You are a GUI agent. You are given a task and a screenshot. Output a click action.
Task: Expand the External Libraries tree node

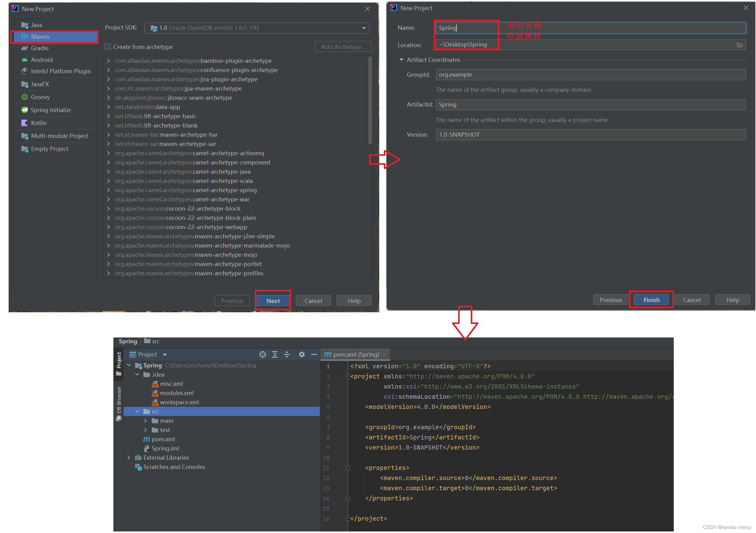tap(129, 458)
